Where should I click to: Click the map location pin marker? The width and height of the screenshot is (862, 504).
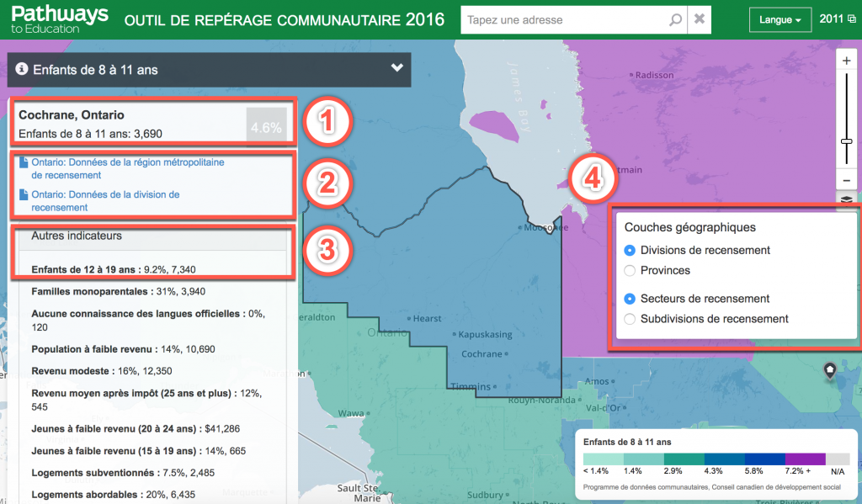(x=829, y=370)
